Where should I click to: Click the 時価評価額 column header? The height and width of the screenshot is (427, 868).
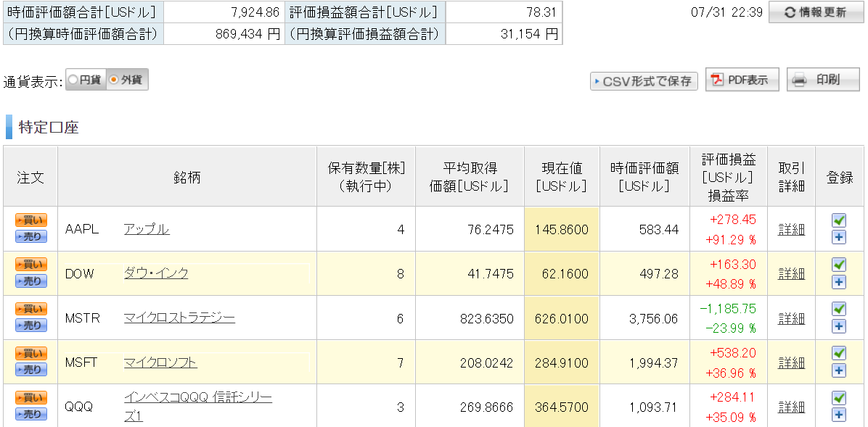[x=644, y=177]
